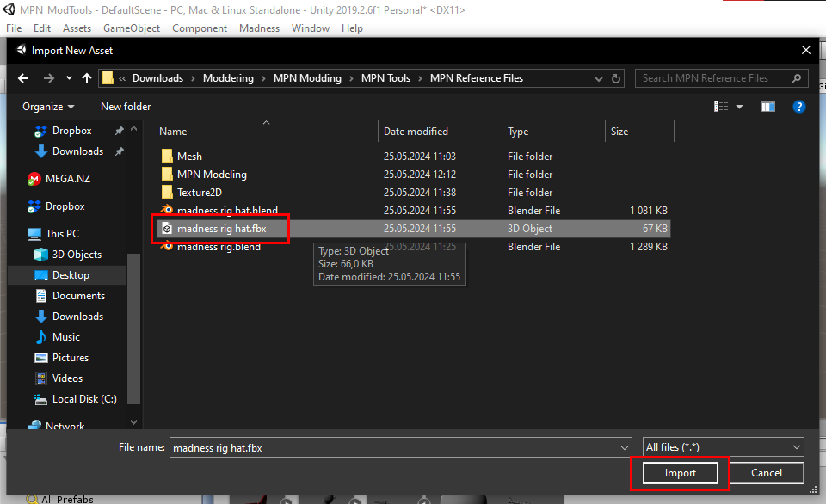The height and width of the screenshot is (504, 826).
Task: Expand the address bar history dropdown
Action: [x=599, y=78]
